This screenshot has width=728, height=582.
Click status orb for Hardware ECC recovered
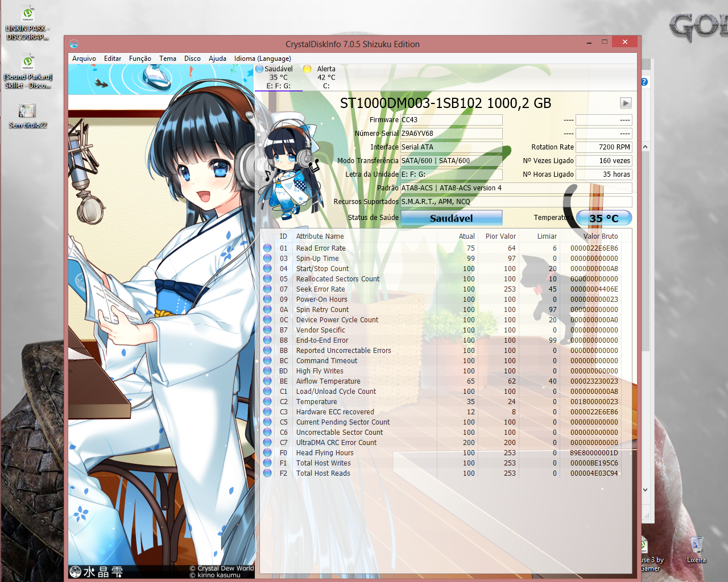267,412
